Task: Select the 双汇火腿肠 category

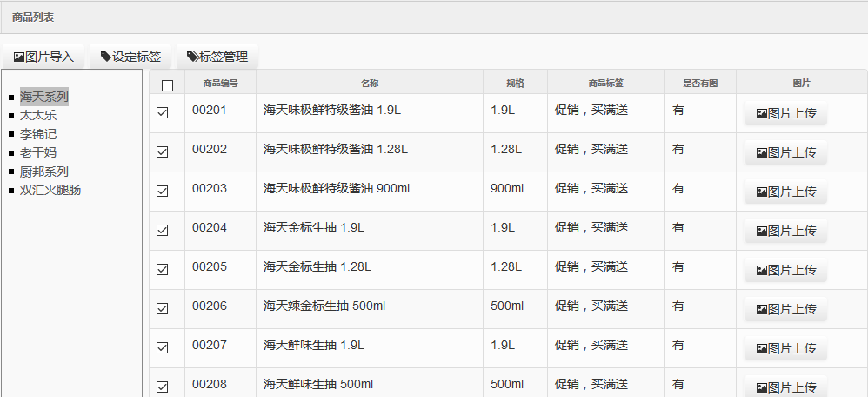Action: 50,190
